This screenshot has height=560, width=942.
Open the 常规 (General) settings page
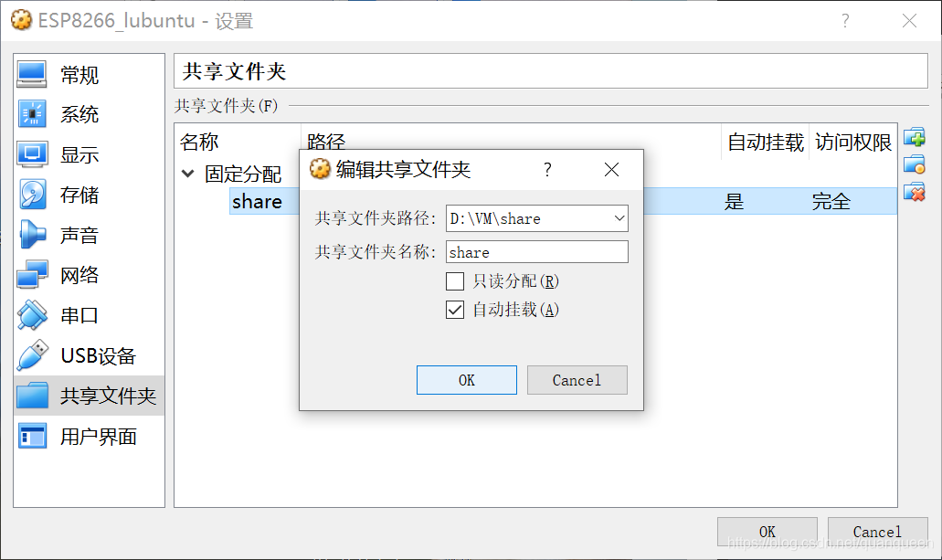(x=89, y=75)
